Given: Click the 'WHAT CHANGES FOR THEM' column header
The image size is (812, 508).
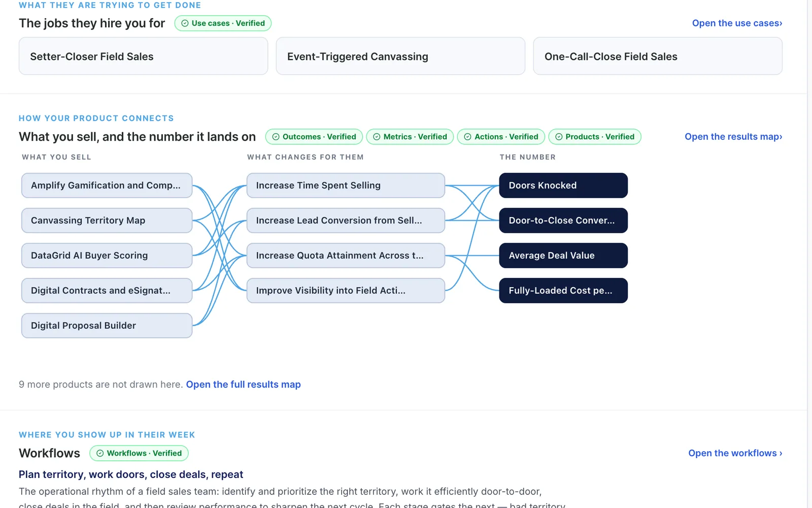Looking at the screenshot, I should pos(306,157).
